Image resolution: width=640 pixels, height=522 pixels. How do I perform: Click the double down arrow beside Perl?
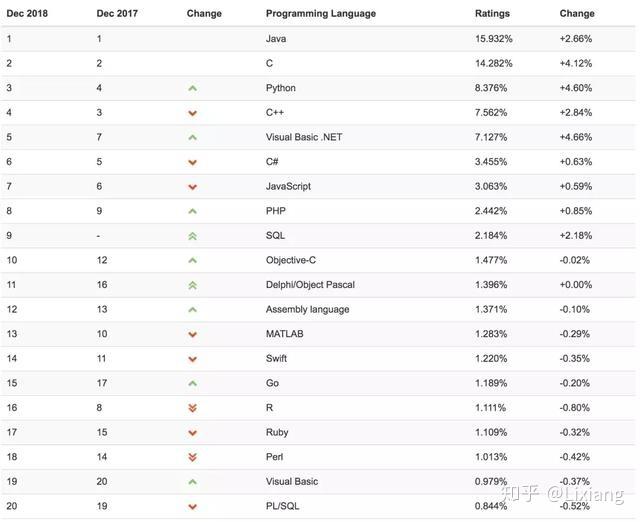click(193, 457)
